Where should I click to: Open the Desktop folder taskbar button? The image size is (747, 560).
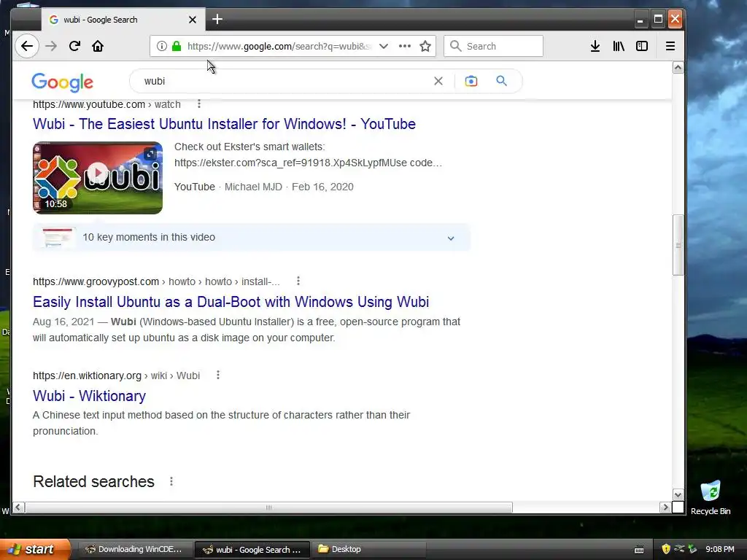368,549
